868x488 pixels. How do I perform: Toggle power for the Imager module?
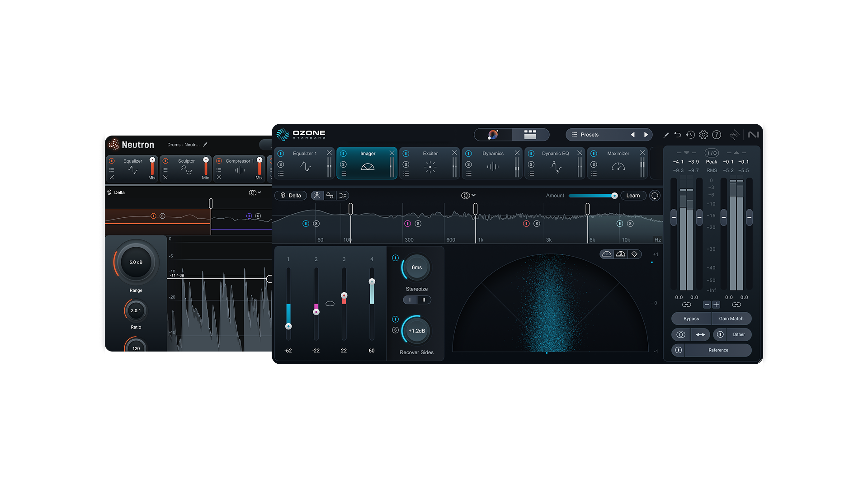(x=343, y=154)
